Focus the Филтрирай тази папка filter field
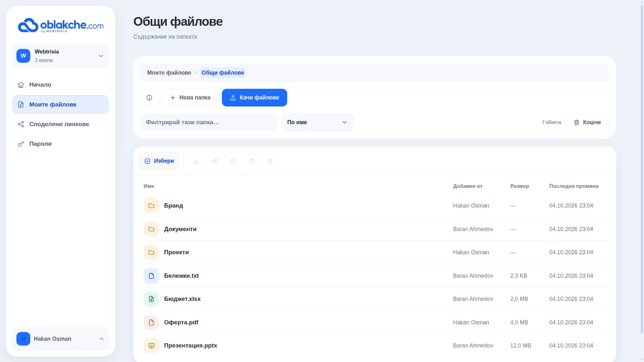Viewport: 644px width, 362px height. [209, 122]
